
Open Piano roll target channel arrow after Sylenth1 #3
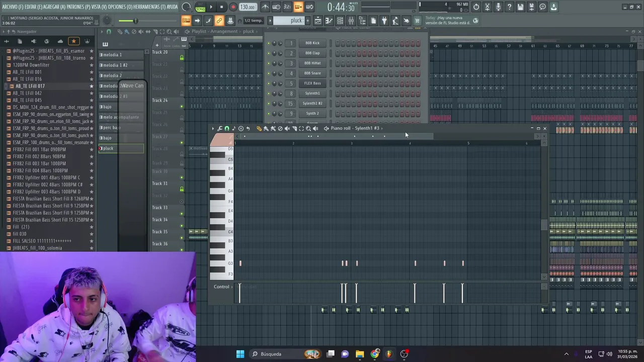point(382,128)
